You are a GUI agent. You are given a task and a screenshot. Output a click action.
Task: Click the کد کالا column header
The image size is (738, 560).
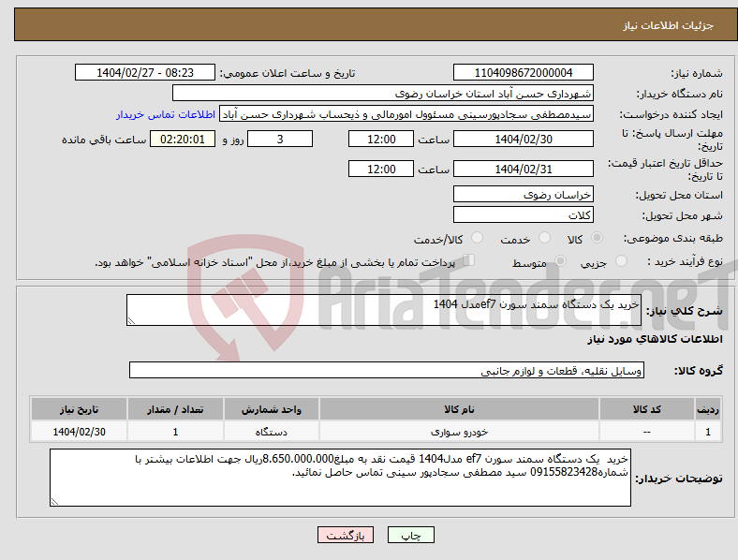647,409
